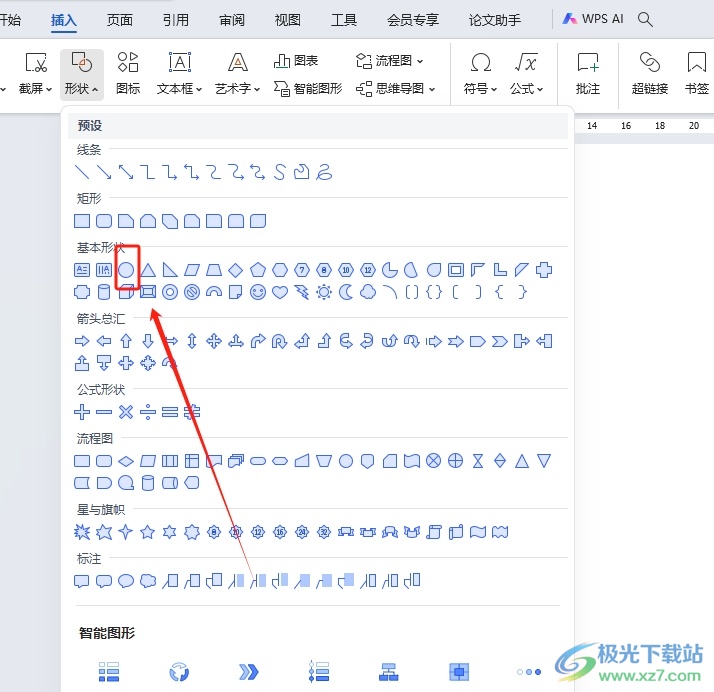Pick the division formula shape
Screen dimensions: 714x692
click(x=148, y=412)
